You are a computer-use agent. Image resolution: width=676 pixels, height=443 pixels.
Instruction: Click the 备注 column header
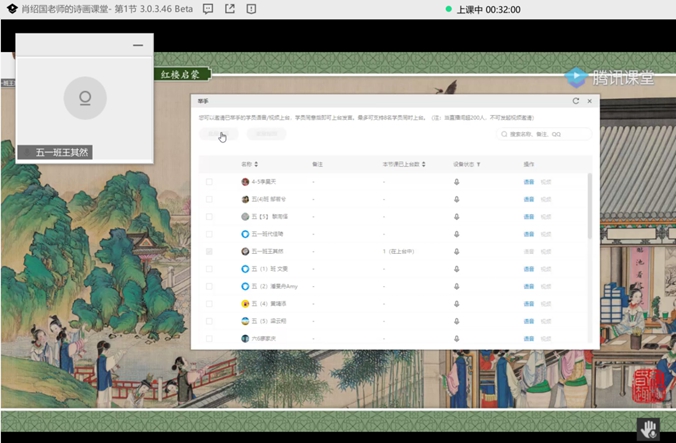317,164
